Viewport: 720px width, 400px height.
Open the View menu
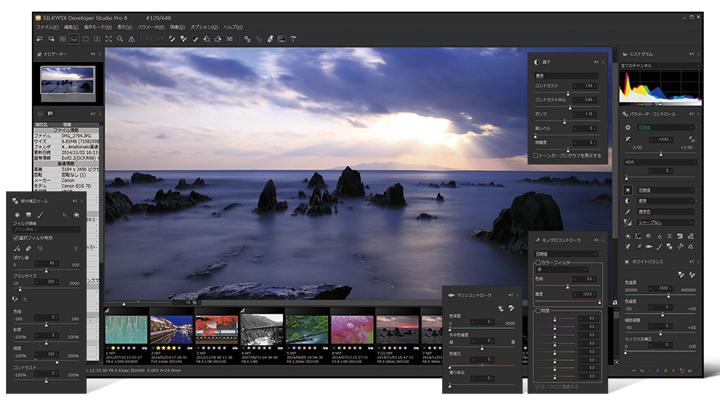point(124,28)
